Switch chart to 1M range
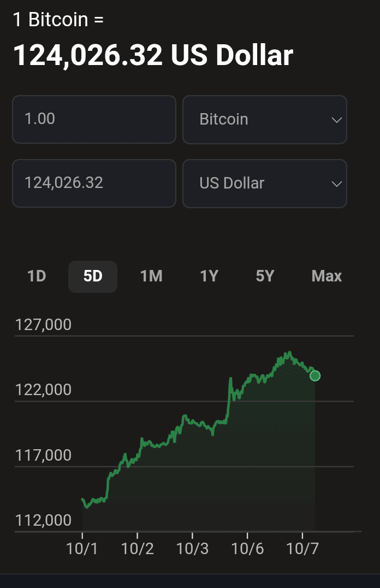Viewport: 380px width, 588px height. 151,277
